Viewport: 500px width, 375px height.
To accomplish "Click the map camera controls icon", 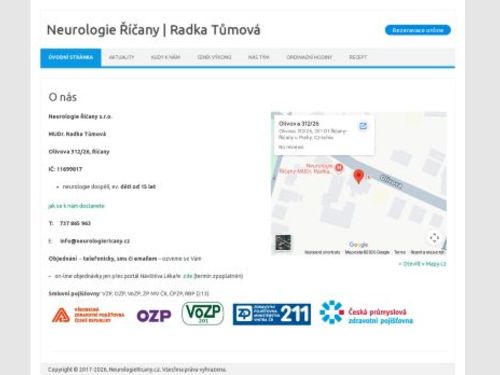I will [x=434, y=238].
